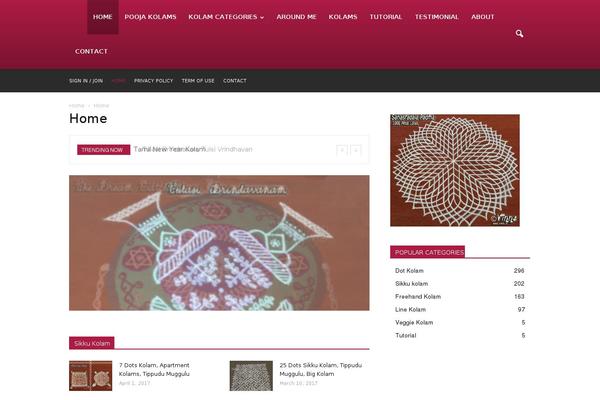Open Testimonial page from navigation
The image size is (600, 400).
pyautogui.click(x=437, y=17)
